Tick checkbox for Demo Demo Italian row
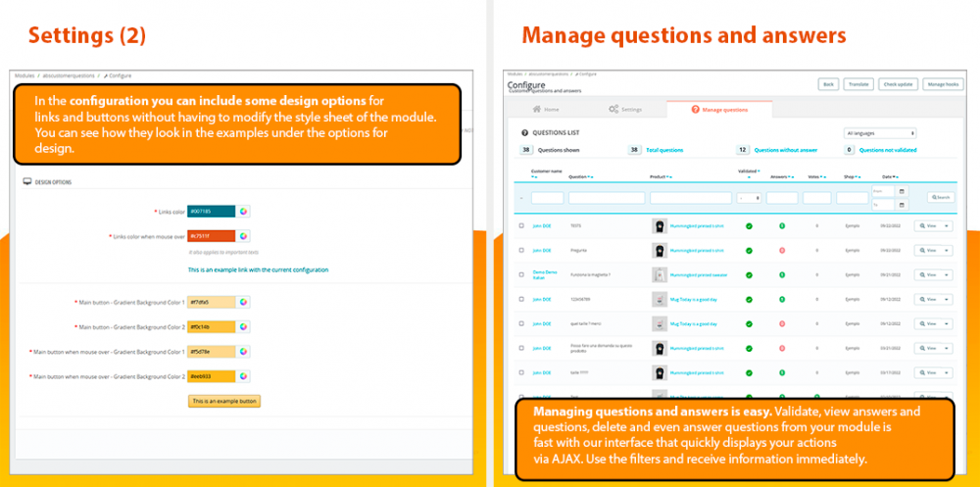 click(x=521, y=274)
